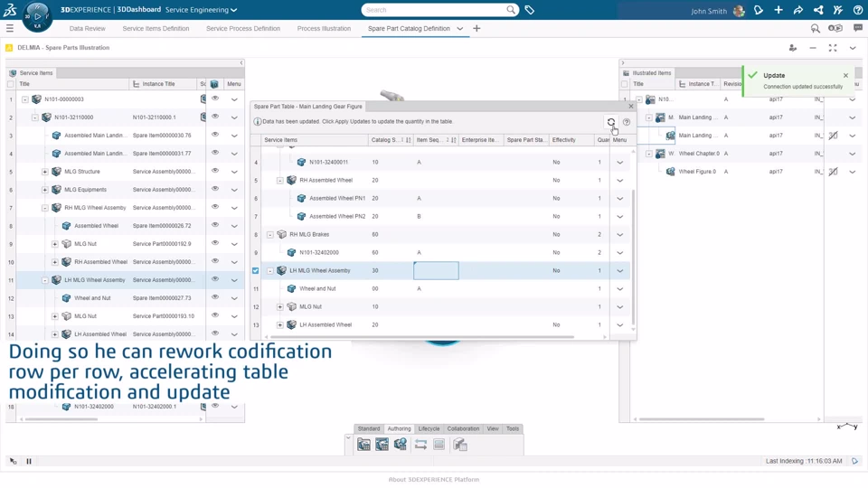Expand LH Assembled Wheel in spare part table
The width and height of the screenshot is (868, 488).
(x=280, y=324)
